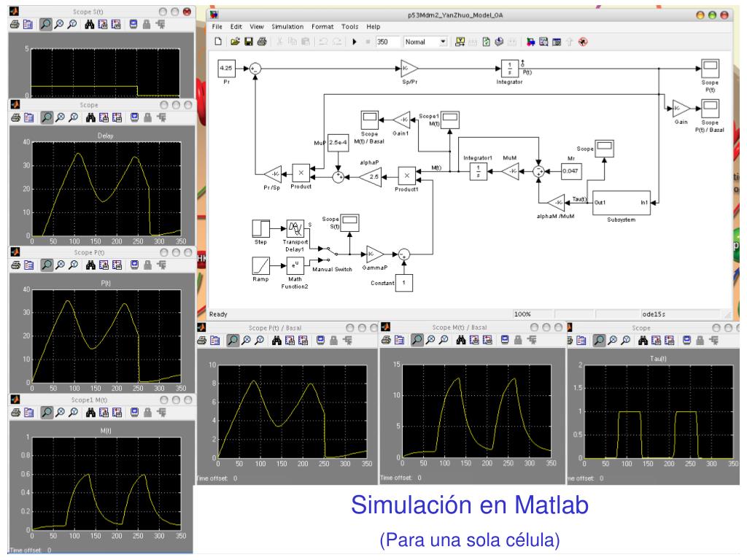Image resolution: width=747 pixels, height=560 pixels.
Task: Open the Simulink debugger icon
Action: 583,42
